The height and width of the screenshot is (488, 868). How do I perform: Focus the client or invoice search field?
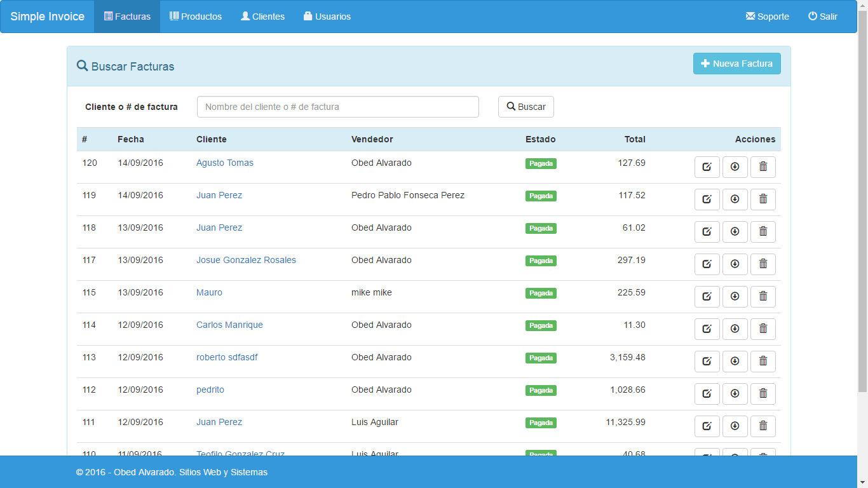(x=338, y=107)
